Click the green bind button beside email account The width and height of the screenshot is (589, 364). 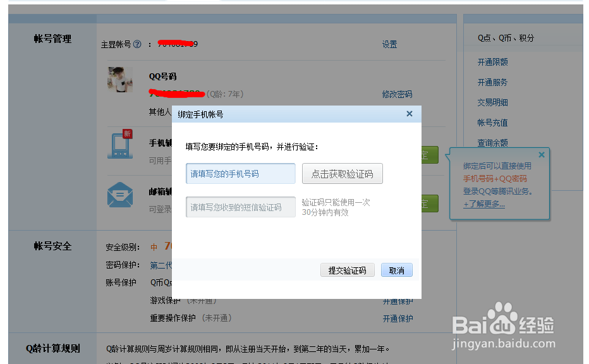click(x=430, y=203)
